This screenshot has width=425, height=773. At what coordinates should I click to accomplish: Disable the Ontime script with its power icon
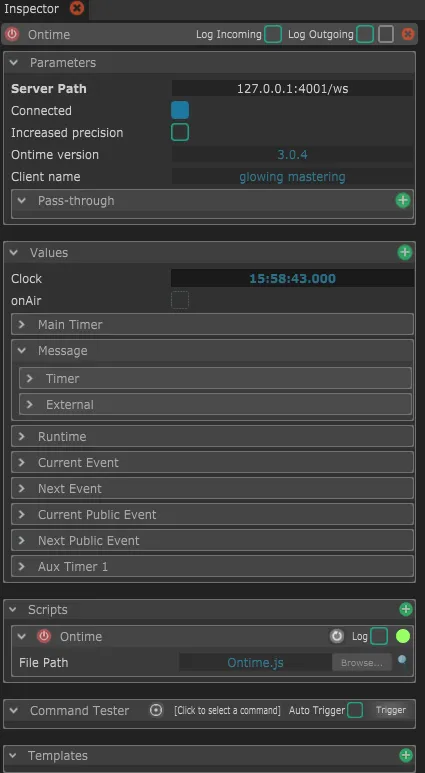tap(44, 636)
